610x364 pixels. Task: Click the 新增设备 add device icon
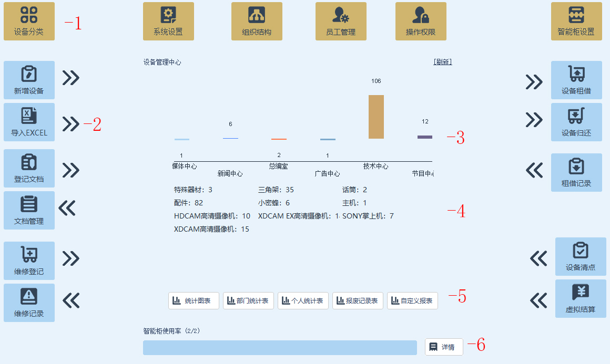[x=29, y=80]
